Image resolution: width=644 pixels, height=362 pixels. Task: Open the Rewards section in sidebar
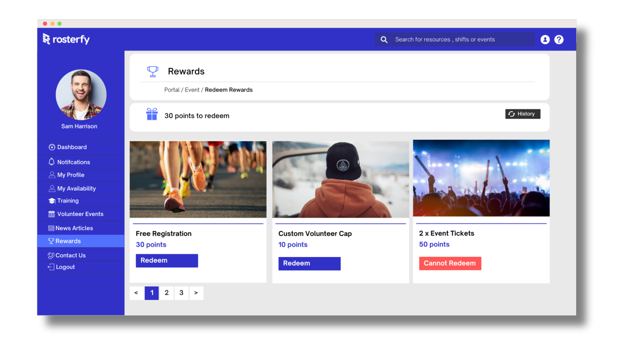click(68, 241)
